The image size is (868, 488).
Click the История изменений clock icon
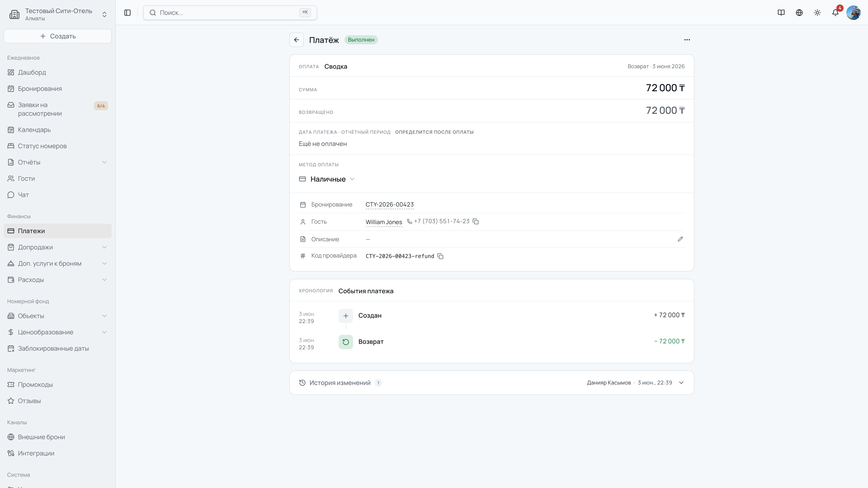point(302,382)
